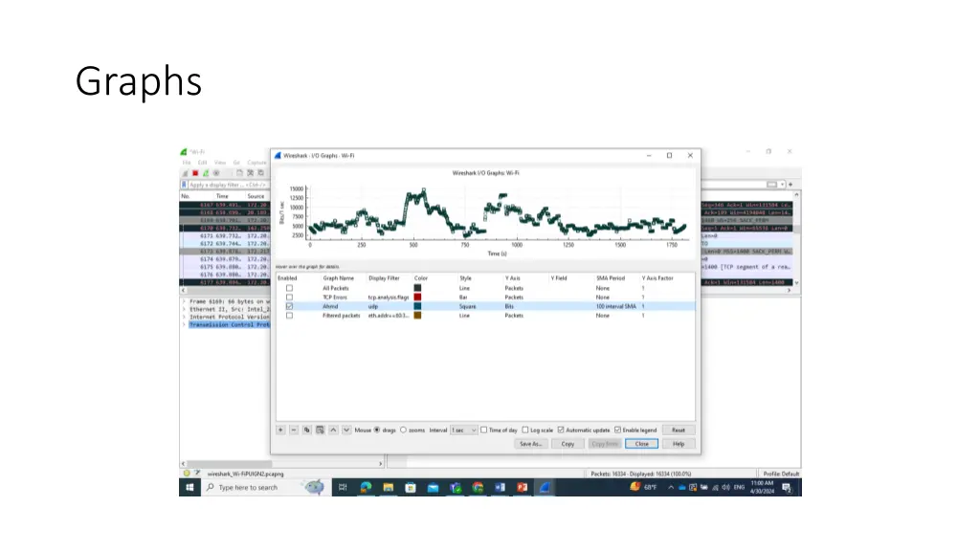Screen dimensions: 980x551
Task: Expand the Frame 6169 tree row
Action: pos(185,301)
